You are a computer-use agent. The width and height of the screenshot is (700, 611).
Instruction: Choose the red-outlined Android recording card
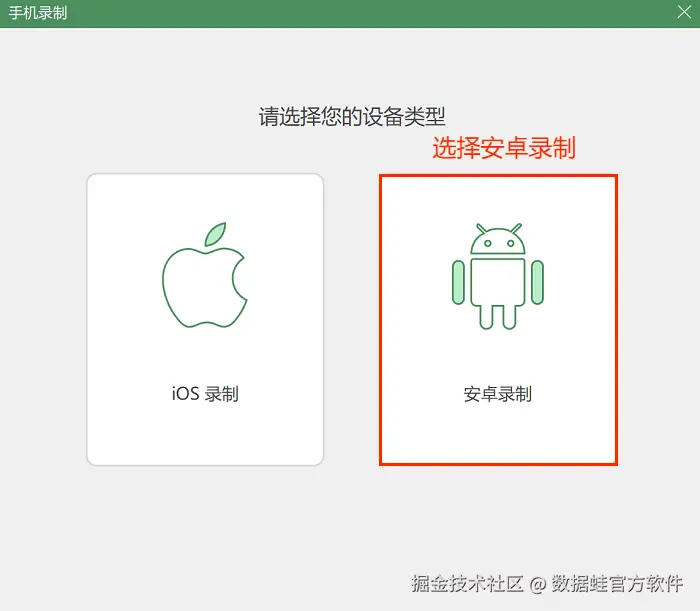click(x=498, y=320)
